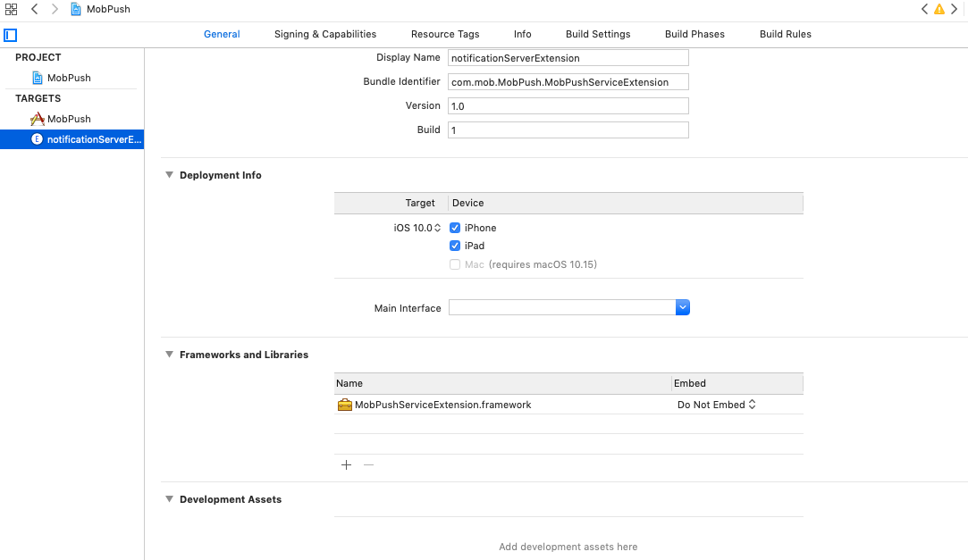Screen dimensions: 968x560
Task: Open the Build Phases tab
Action: [694, 34]
